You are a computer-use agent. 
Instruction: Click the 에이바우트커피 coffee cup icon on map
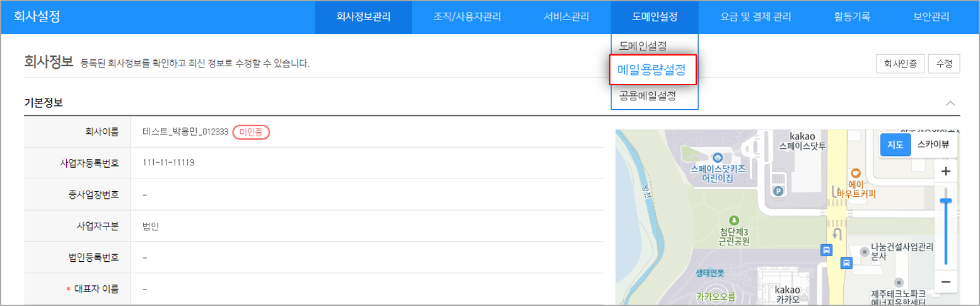[855, 172]
